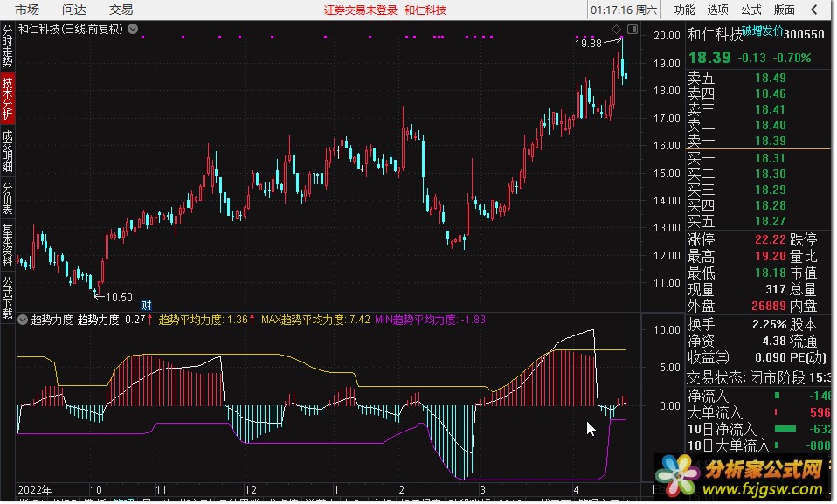Click the 最高 value 19.20
The height and width of the screenshot is (504, 837).
(x=771, y=256)
